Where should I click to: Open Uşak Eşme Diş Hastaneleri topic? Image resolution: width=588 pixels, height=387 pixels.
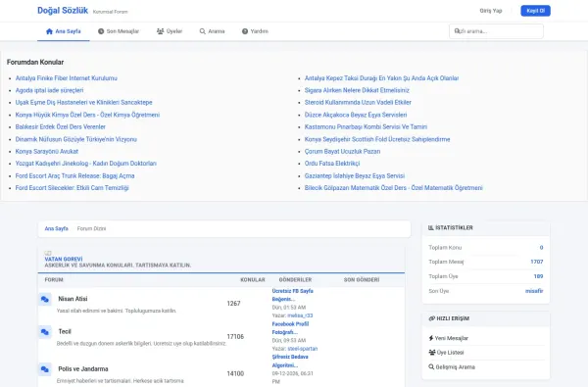(83, 102)
